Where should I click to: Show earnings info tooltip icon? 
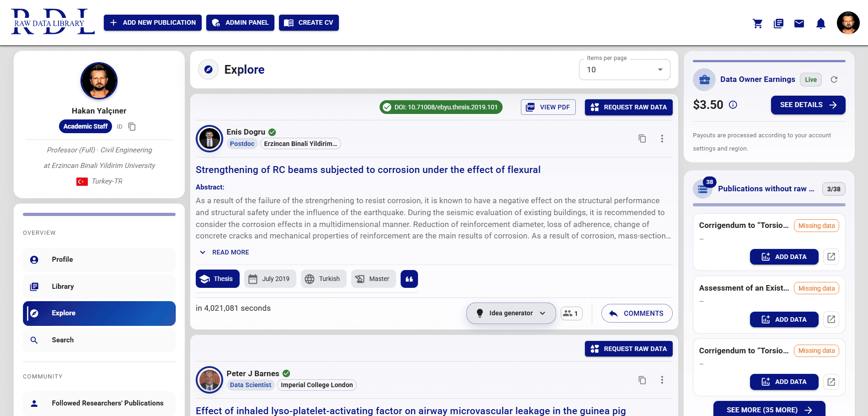click(x=733, y=105)
